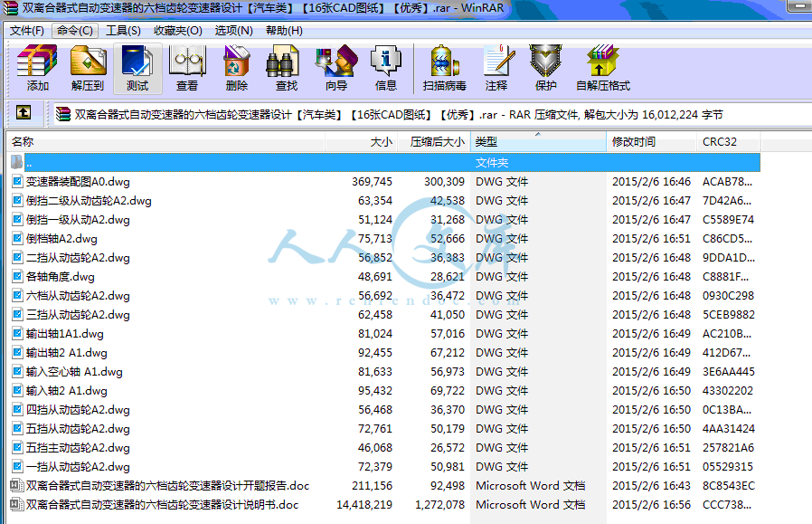The width and height of the screenshot is (812, 524).
Task: Sort by 修改时间 column header
Action: coord(652,141)
